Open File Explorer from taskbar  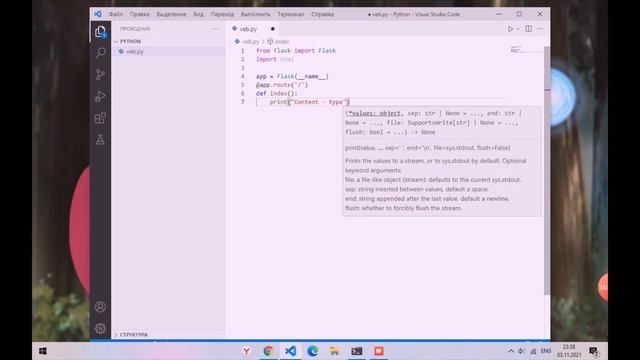tap(335, 351)
